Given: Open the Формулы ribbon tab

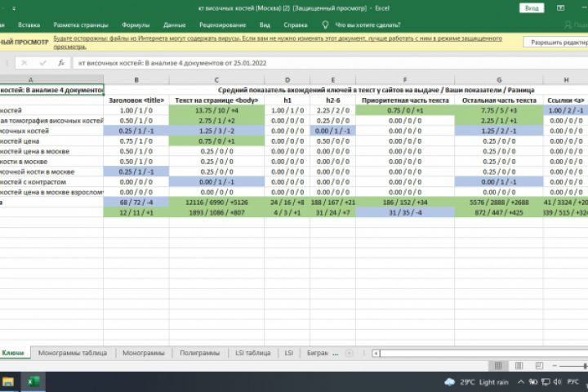Looking at the screenshot, I should pos(136,24).
